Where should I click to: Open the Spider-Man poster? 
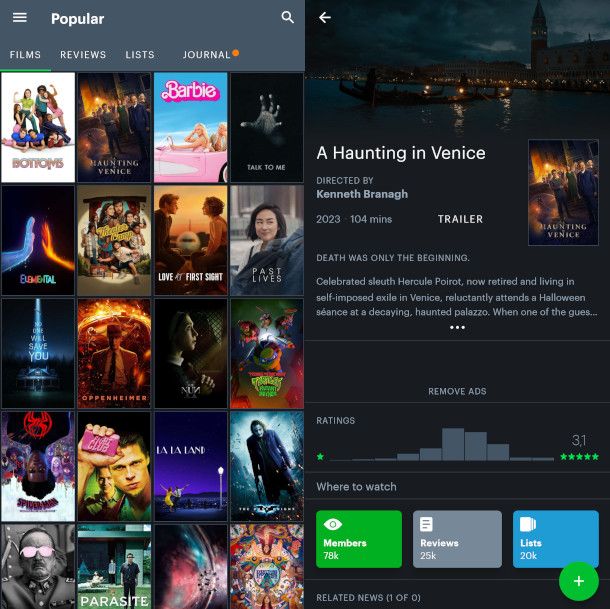pos(38,466)
